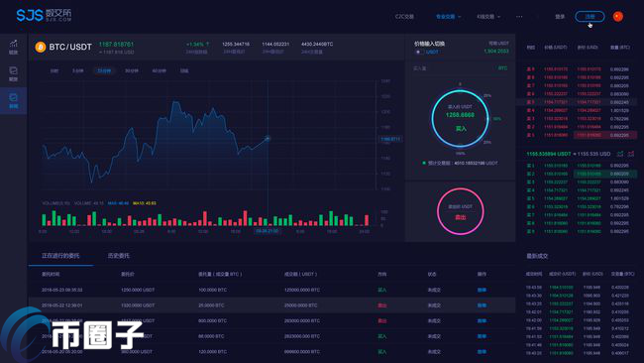Click the green order book chart icon
Image resolution: width=644 pixels, height=363 pixels.
click(620, 154)
